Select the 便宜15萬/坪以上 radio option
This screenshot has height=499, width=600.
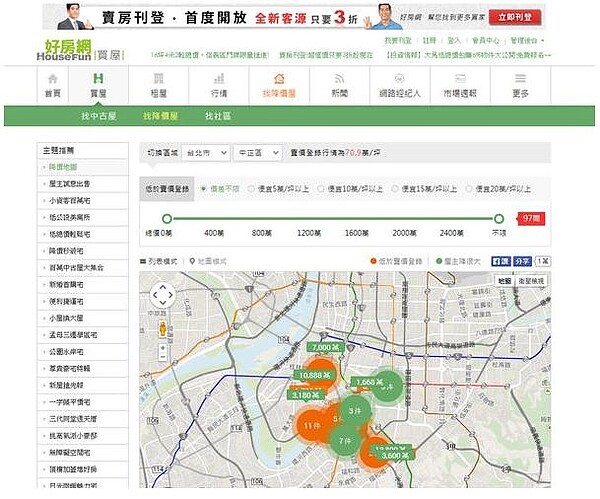pos(395,189)
